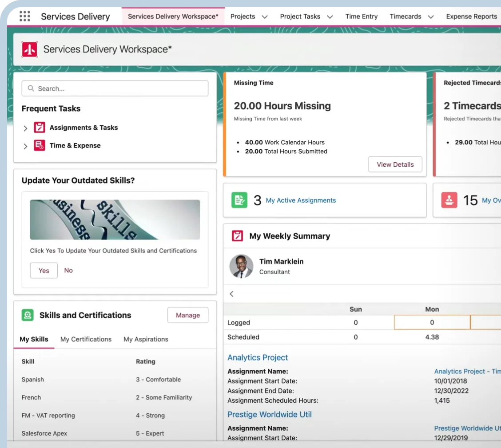
Task: Click the Assignments & Tasks icon
Action: (40, 128)
